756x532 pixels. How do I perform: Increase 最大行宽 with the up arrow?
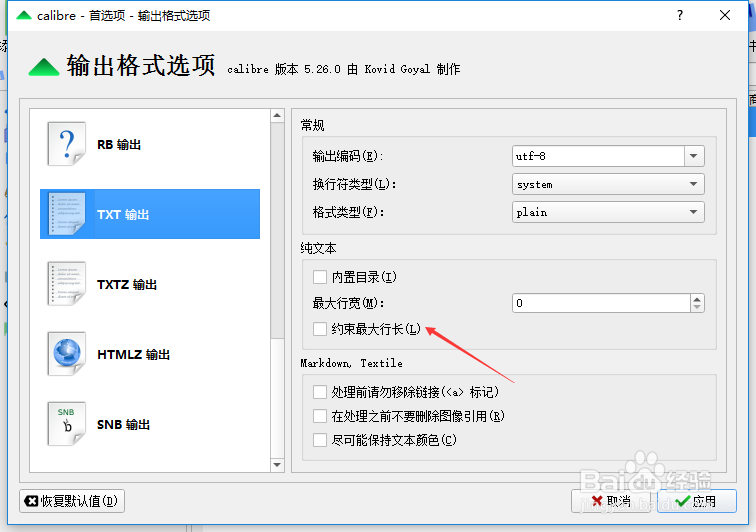tap(697, 299)
